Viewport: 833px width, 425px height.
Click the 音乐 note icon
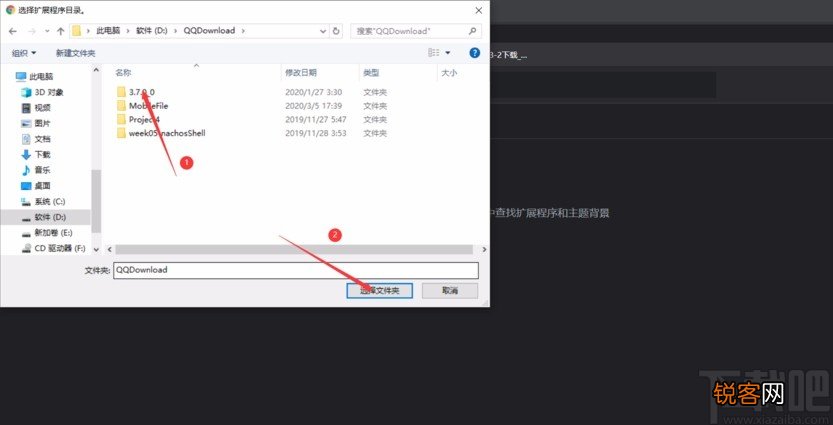click(26, 170)
